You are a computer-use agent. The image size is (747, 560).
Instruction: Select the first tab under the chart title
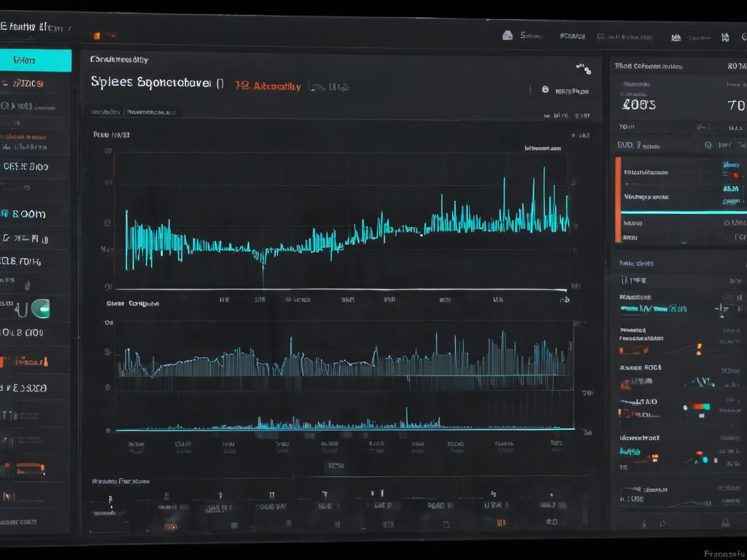[x=105, y=112]
